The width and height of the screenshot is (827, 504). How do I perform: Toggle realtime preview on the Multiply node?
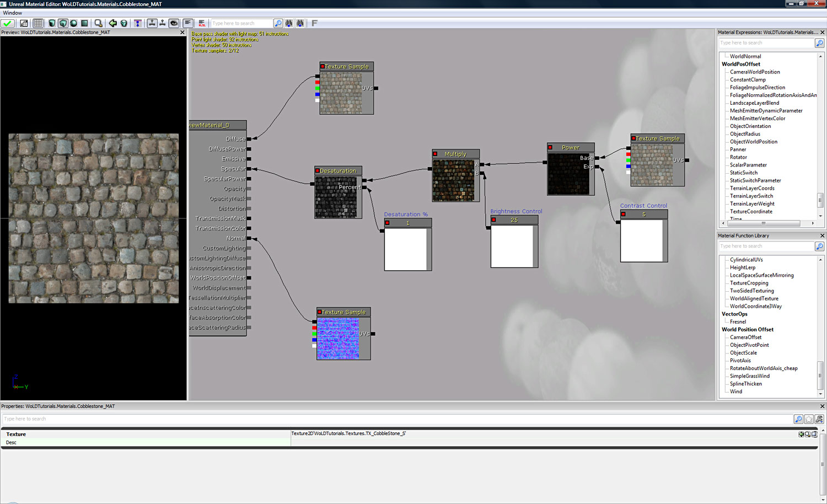[434, 154]
